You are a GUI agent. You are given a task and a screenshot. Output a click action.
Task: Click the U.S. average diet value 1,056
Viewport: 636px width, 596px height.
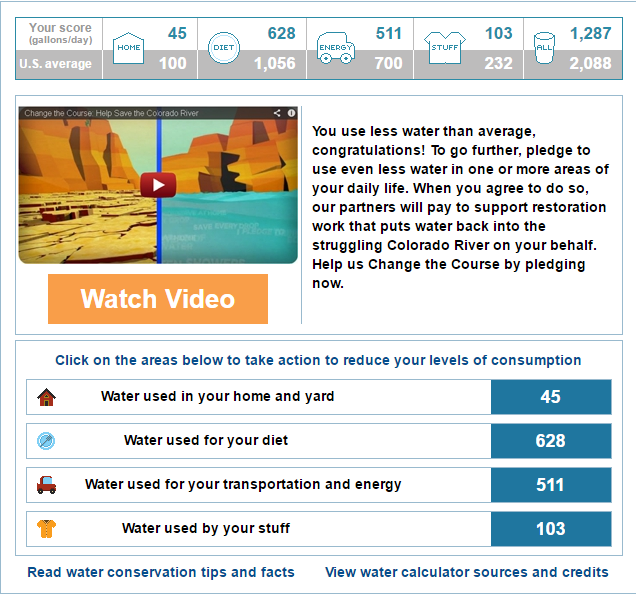[x=275, y=63]
